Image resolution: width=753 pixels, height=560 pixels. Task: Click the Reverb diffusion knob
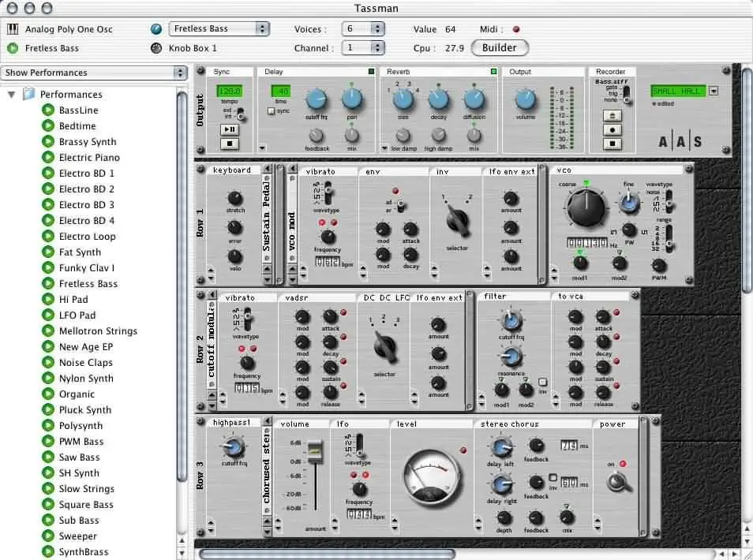click(x=474, y=99)
